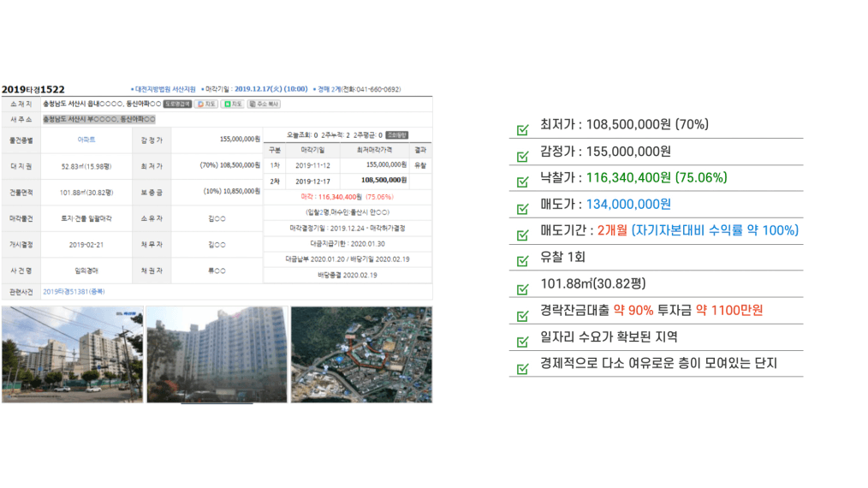868x488 pixels.
Task: Click the 도로명검색 button
Action: (x=178, y=104)
